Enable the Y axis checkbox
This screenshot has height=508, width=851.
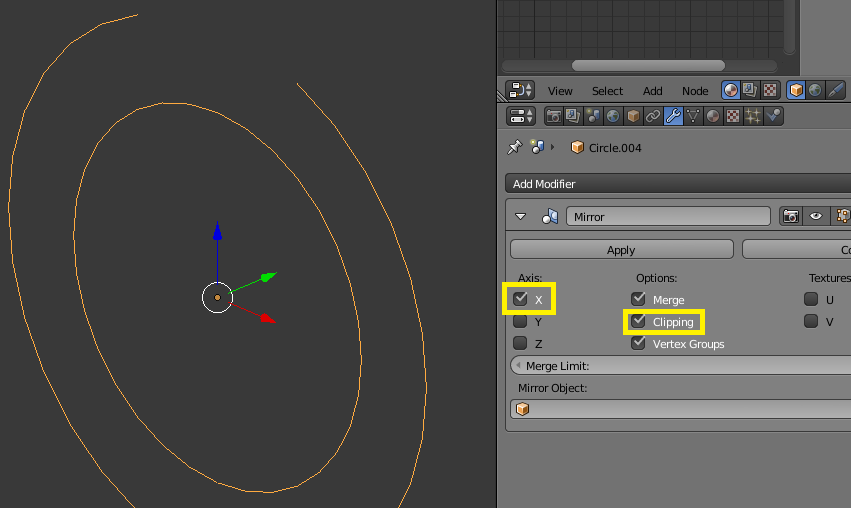[520, 321]
